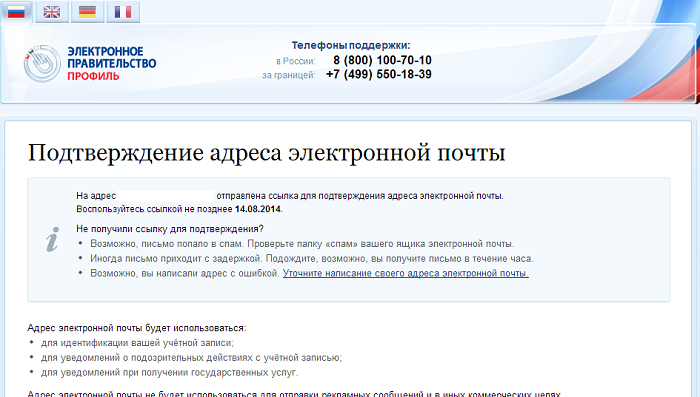The width and height of the screenshot is (700, 397).
Task: Click the 'Телефоны поддержки:' heading
Action: tap(351, 46)
